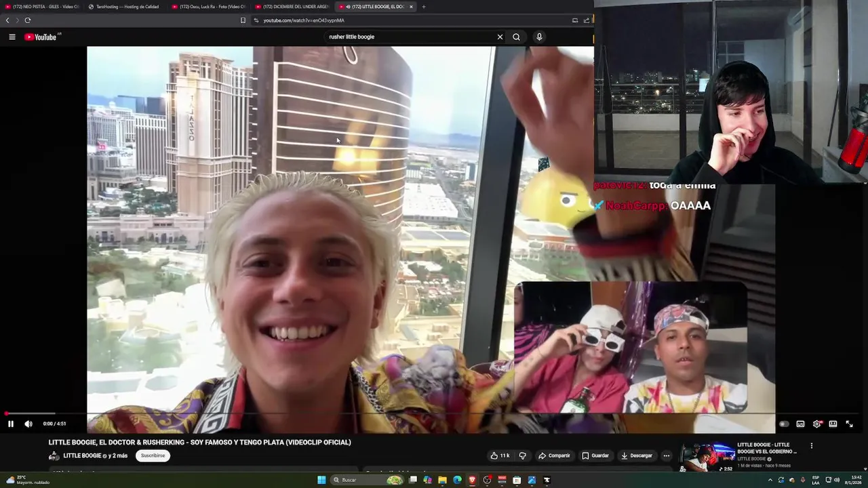This screenshot has width=868, height=488.
Task: Click the Guardar button
Action: tap(595, 455)
